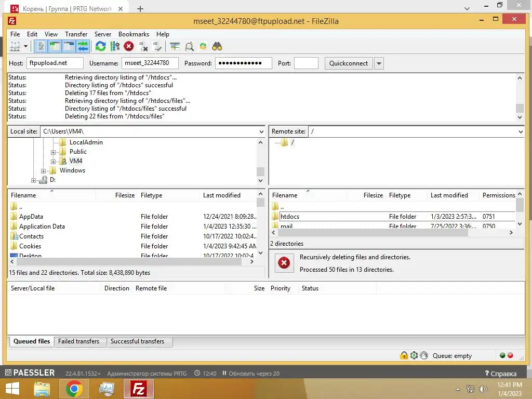Open the Local site path dropdown

261,131
